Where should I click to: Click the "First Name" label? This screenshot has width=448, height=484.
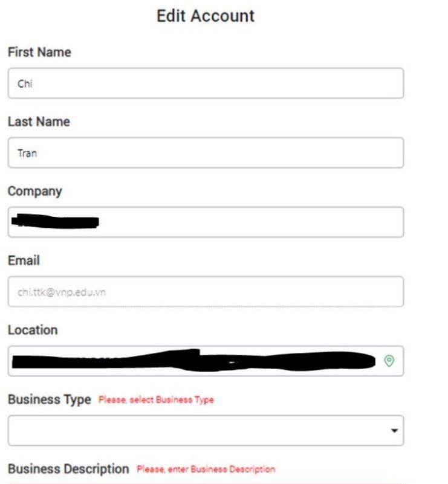coord(39,53)
